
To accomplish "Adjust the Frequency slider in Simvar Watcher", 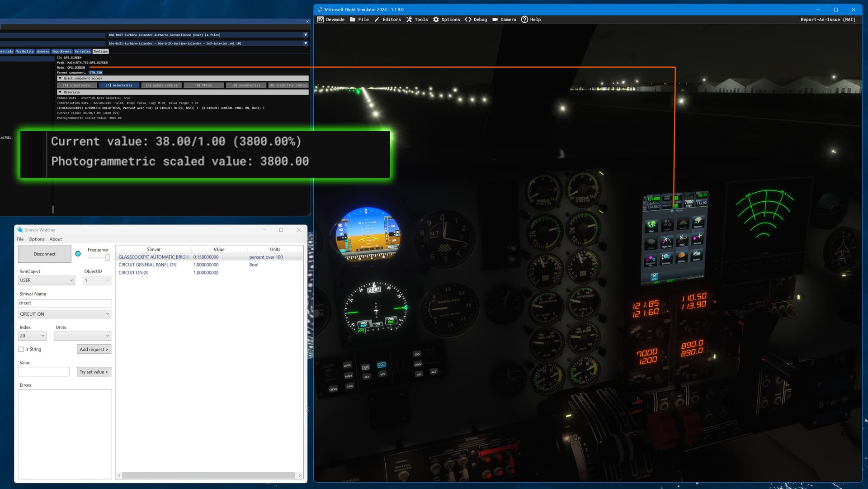I will click(x=107, y=257).
